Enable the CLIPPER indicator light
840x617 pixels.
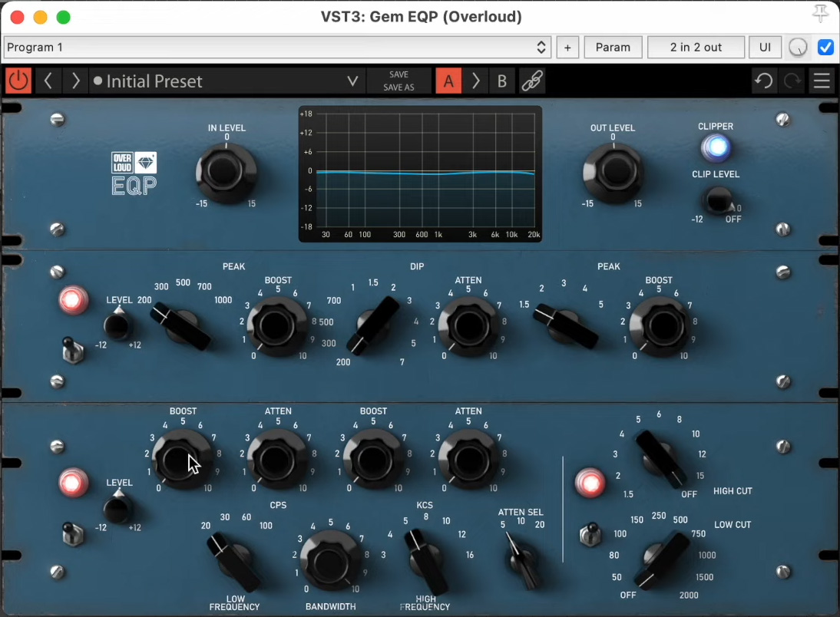tap(715, 148)
